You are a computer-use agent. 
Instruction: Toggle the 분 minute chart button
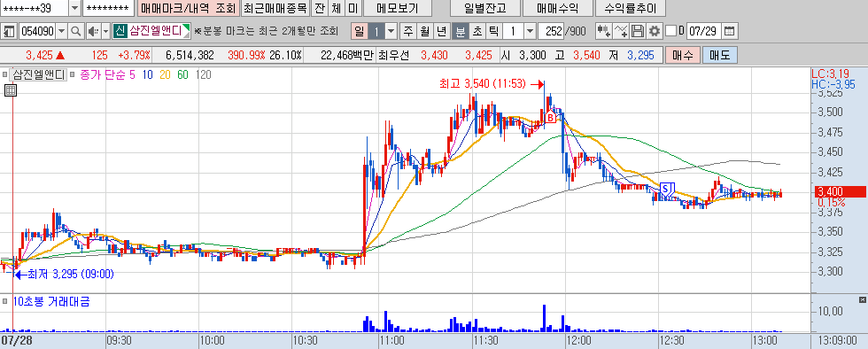click(x=460, y=31)
